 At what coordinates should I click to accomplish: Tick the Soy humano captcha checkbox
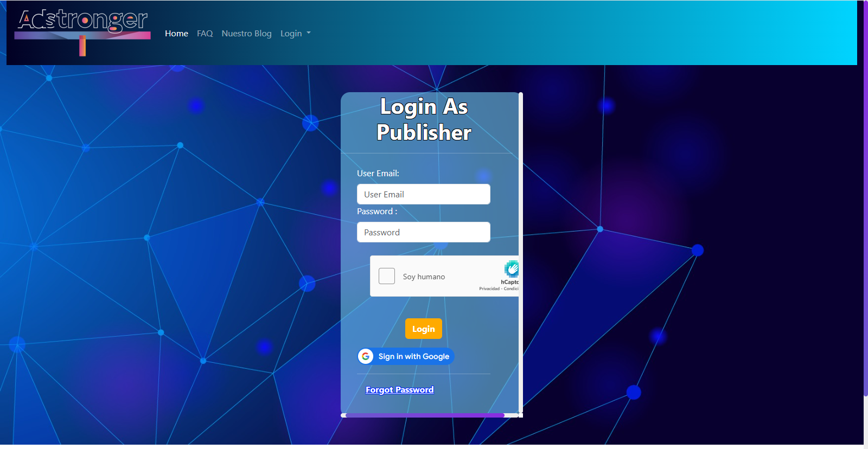(387, 276)
